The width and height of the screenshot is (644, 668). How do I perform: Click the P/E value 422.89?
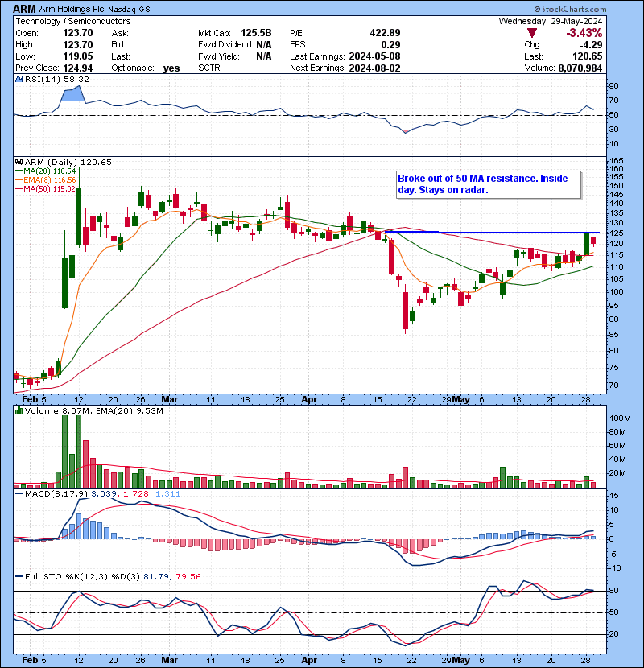point(385,33)
